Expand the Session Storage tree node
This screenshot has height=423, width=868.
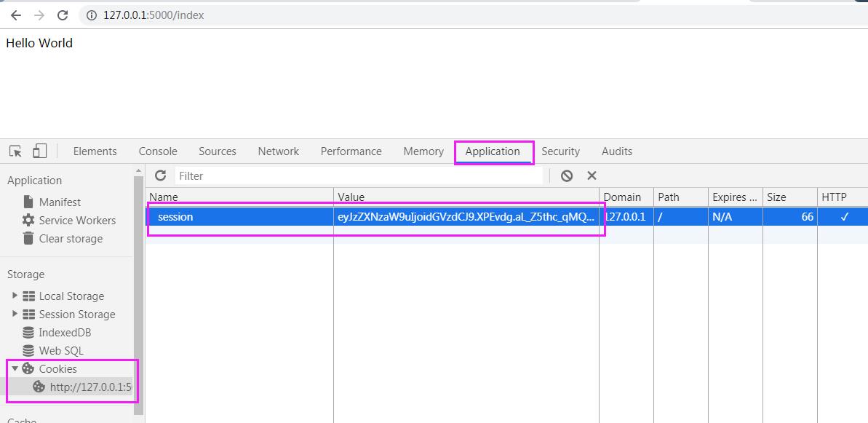pyautogui.click(x=15, y=314)
